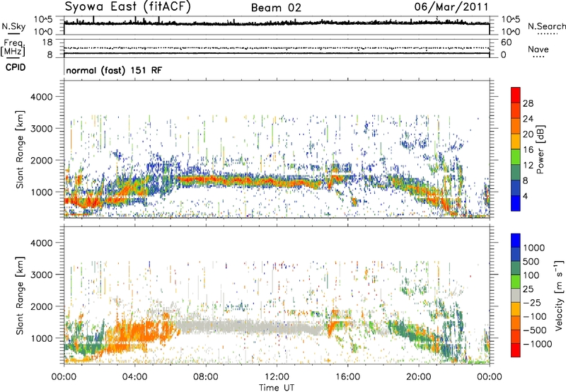Click the 'CPID' label

(16, 67)
